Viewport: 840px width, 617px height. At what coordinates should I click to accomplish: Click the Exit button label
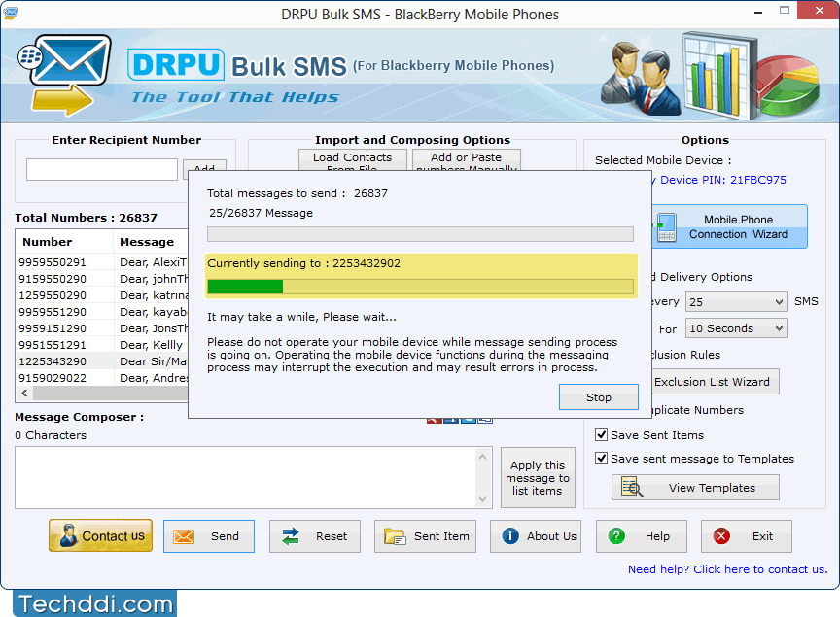[762, 536]
